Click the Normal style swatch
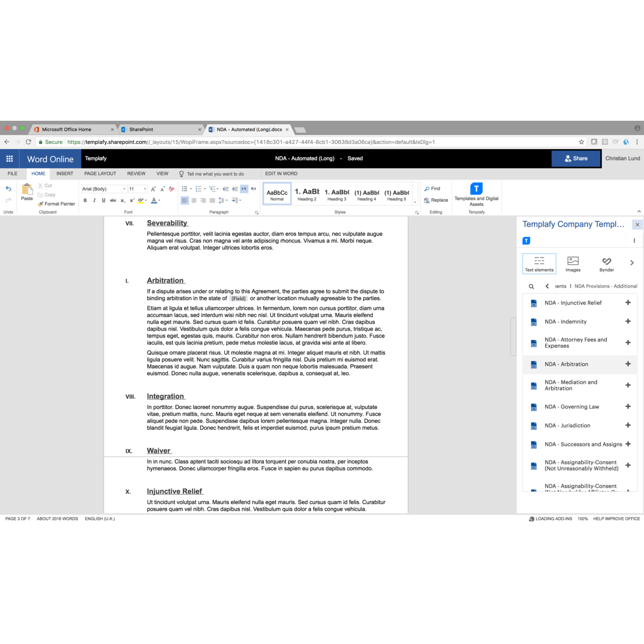Image resolution: width=644 pixels, height=644 pixels. coord(277,193)
